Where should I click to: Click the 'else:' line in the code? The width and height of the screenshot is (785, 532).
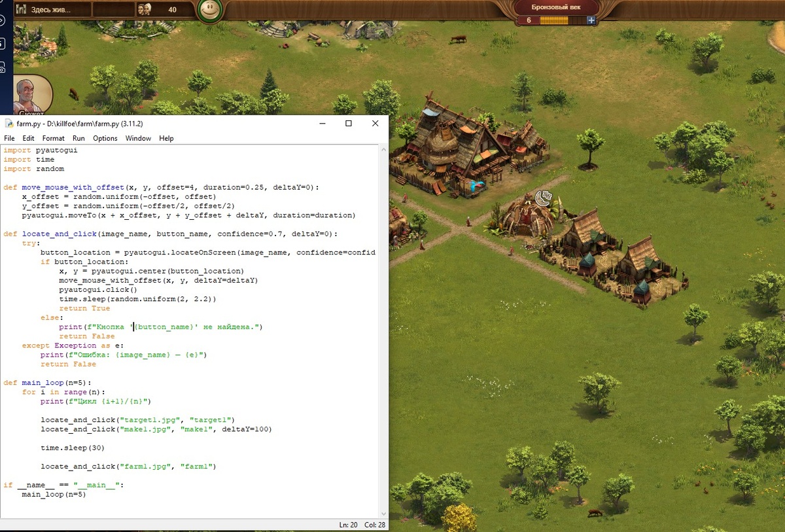point(51,317)
